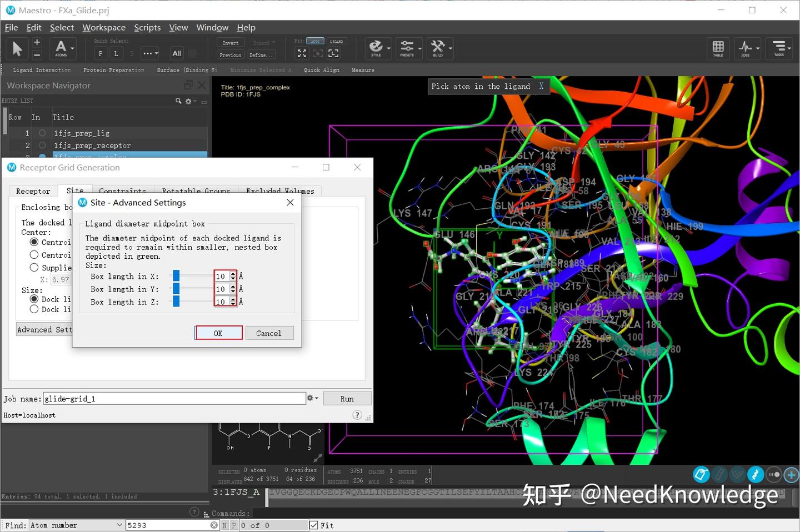Click Run to start glide-grid_1 job
Screen dimensions: 800x532
[347, 398]
